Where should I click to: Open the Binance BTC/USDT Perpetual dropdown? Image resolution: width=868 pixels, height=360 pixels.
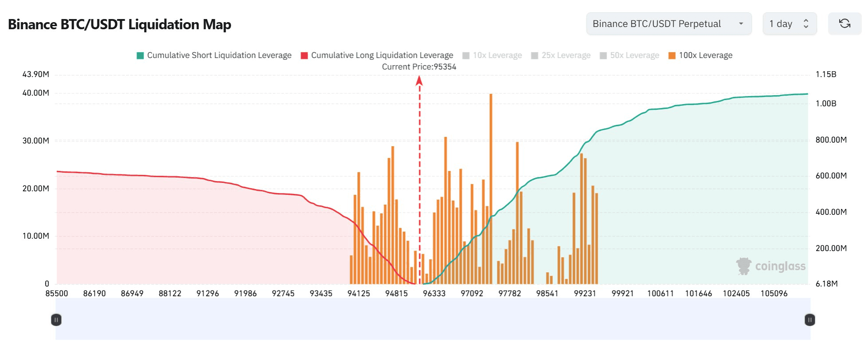(669, 23)
